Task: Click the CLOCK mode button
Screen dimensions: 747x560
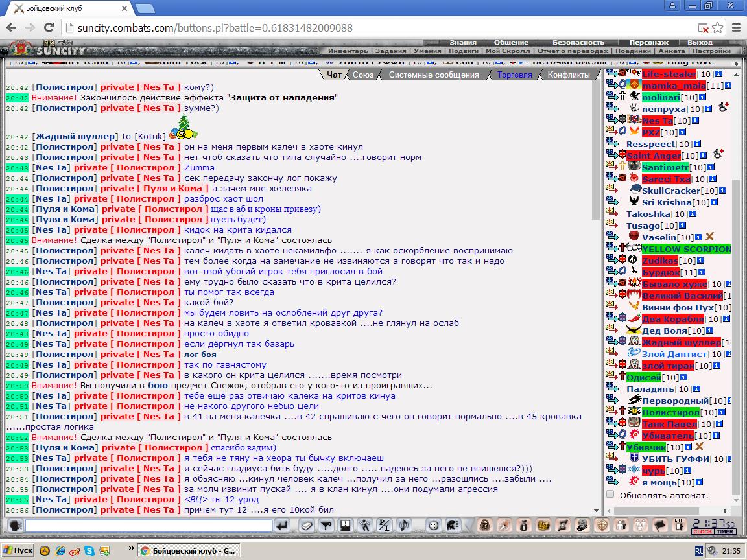Action: (703, 531)
